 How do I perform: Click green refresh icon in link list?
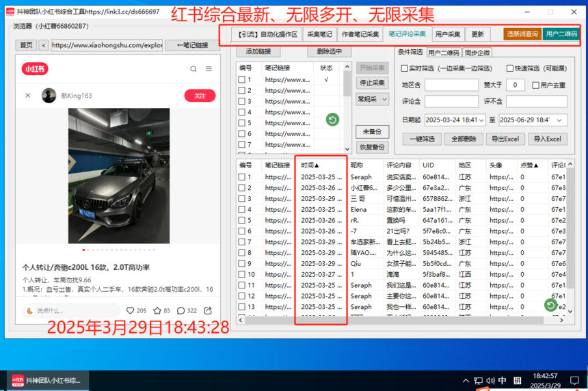(x=332, y=120)
